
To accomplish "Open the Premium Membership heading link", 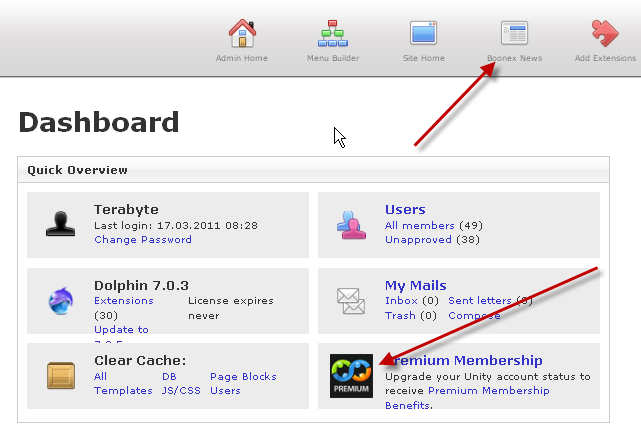I will click(464, 360).
